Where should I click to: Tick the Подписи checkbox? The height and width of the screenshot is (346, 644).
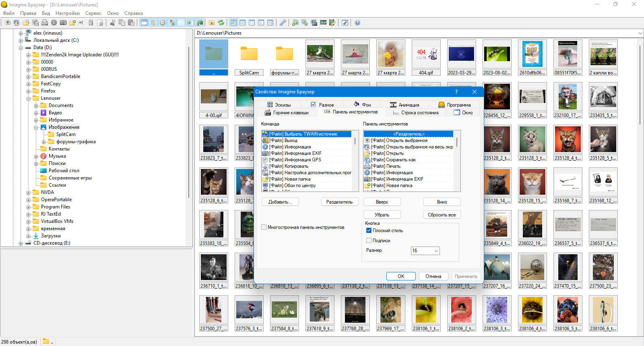point(369,241)
